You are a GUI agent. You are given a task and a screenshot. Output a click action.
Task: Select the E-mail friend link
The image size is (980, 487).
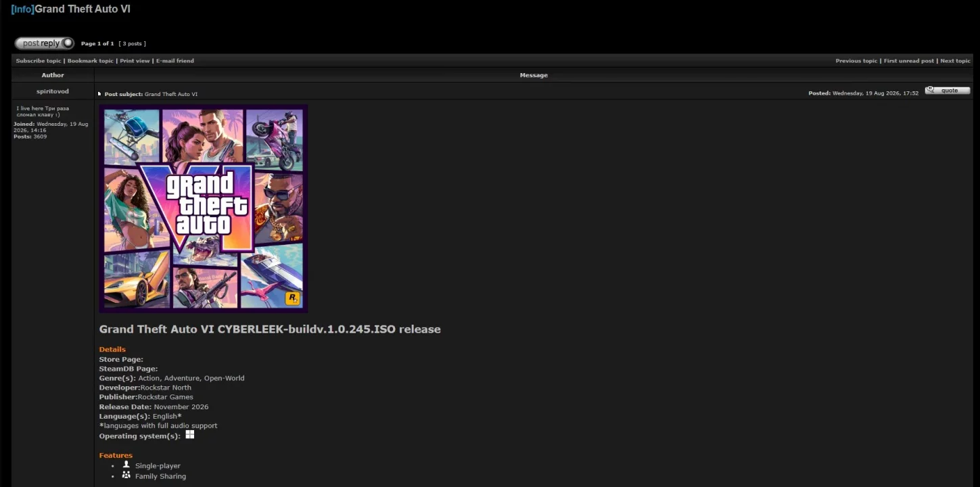(x=175, y=61)
